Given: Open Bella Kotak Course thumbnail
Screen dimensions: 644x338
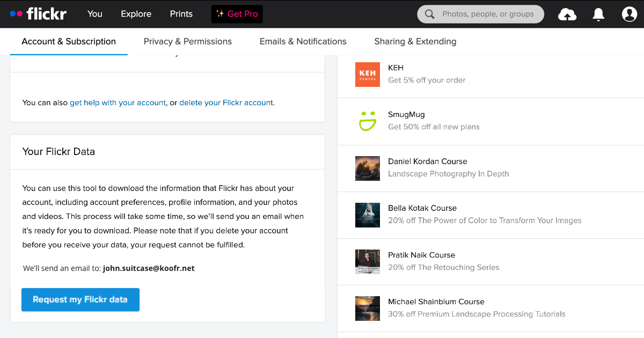Looking at the screenshot, I should click(x=368, y=215).
